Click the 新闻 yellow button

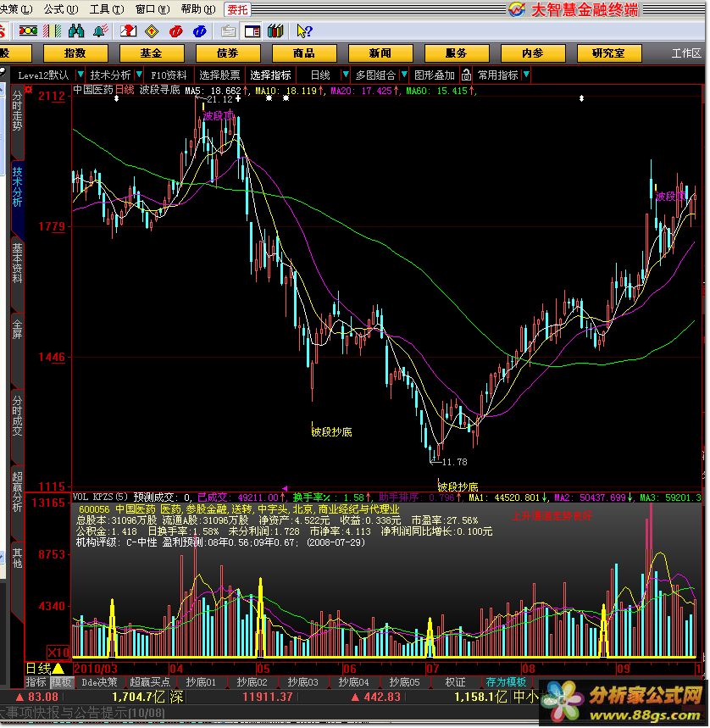point(380,53)
